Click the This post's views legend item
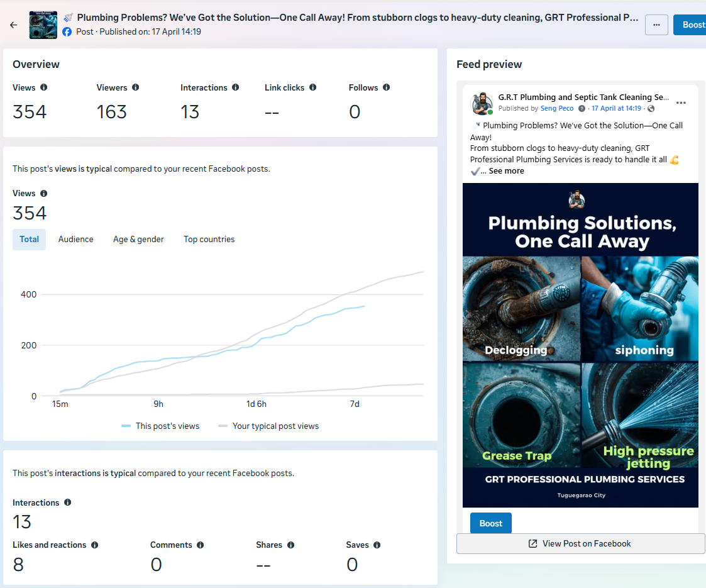 (x=160, y=426)
